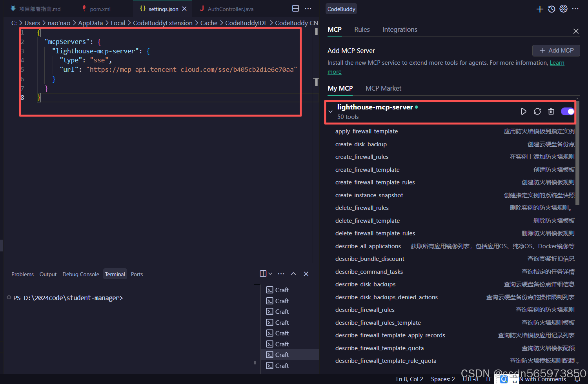The width and height of the screenshot is (588, 384).
Task: Refresh the lighthouse-mcp-server connection
Action: tap(537, 111)
